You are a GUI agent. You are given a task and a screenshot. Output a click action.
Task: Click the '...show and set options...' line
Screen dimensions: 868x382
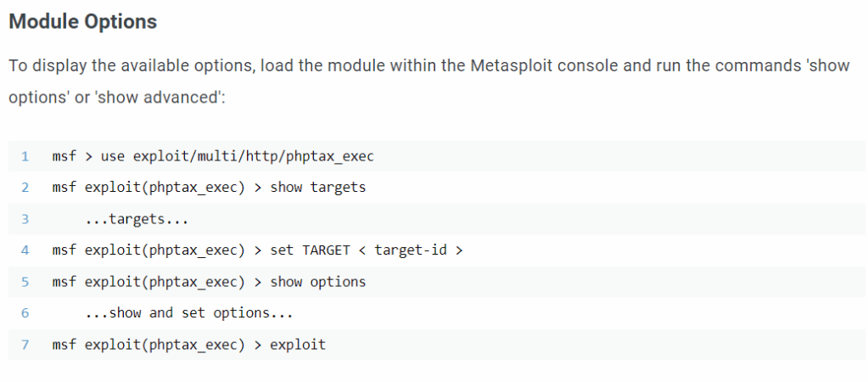(188, 313)
